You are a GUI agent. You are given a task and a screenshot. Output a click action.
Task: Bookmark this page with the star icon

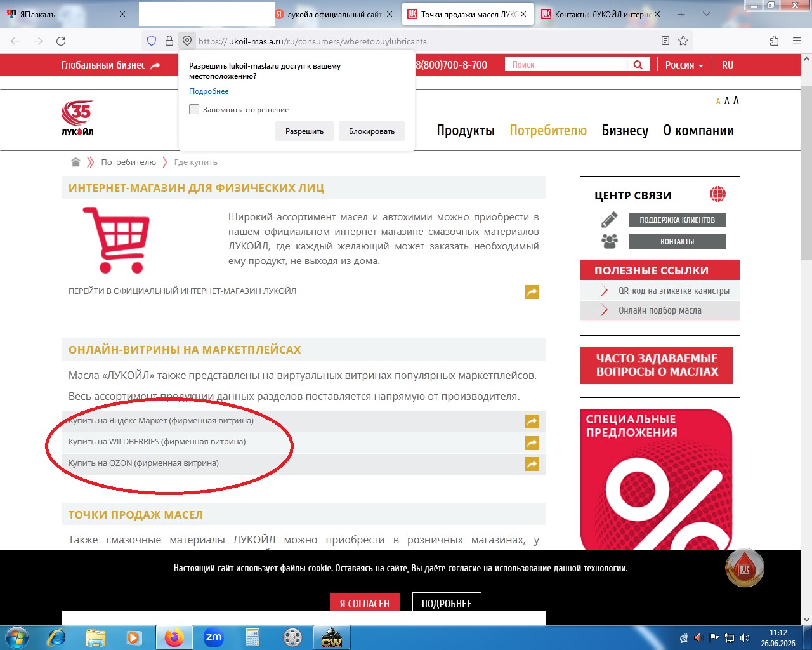[683, 41]
